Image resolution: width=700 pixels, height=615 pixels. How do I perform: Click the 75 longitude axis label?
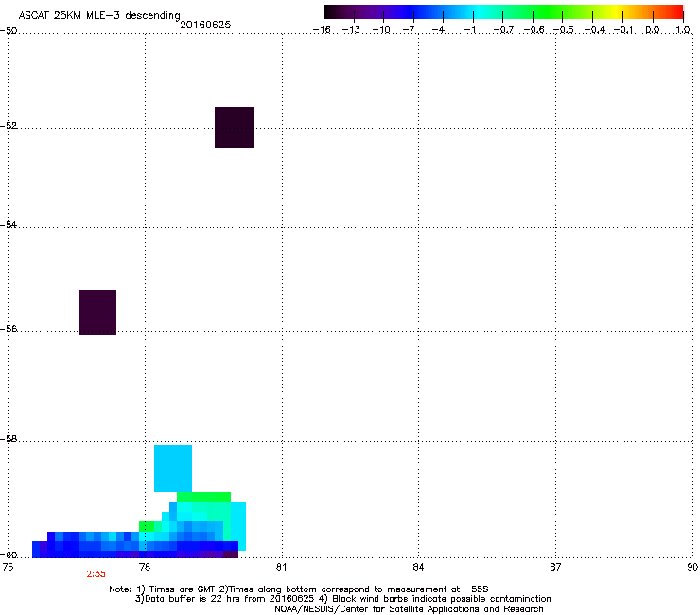(8, 567)
